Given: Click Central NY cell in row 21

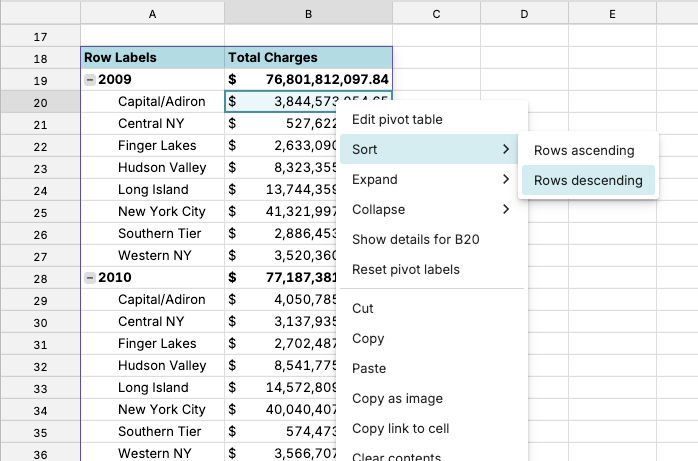Looking at the screenshot, I should coord(153,124).
